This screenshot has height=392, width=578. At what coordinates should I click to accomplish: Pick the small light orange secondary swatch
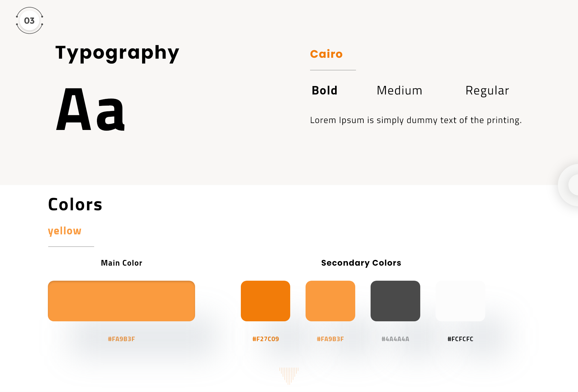[x=330, y=301]
